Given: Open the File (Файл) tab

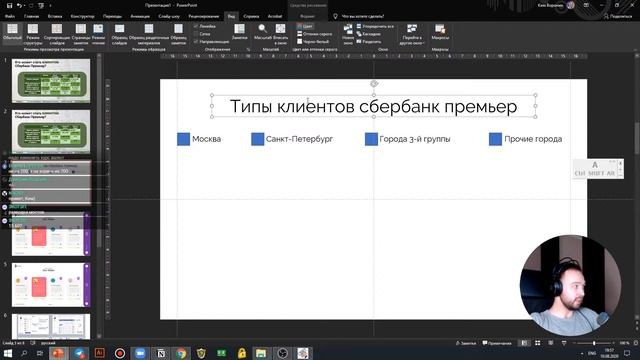Looking at the screenshot, I should point(10,16).
